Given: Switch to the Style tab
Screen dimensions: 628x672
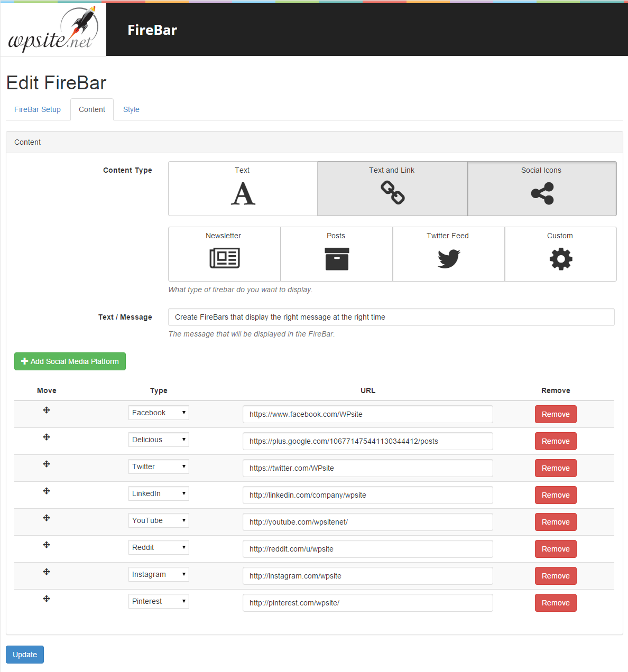Looking at the screenshot, I should point(131,109).
